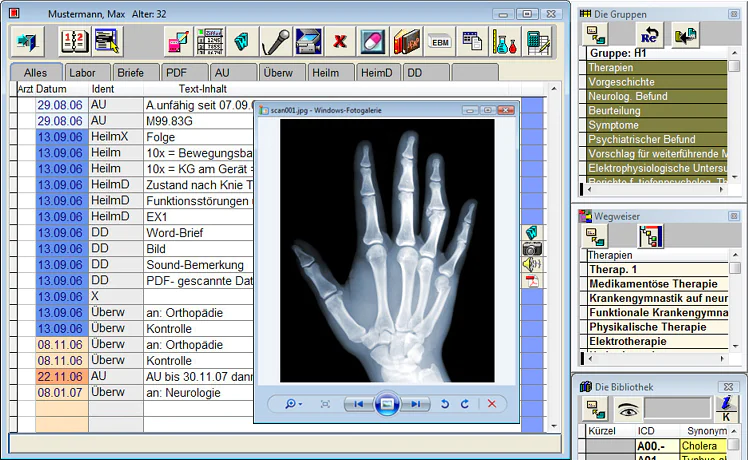
Task: Open the numeric table icon
Action: pos(210,42)
